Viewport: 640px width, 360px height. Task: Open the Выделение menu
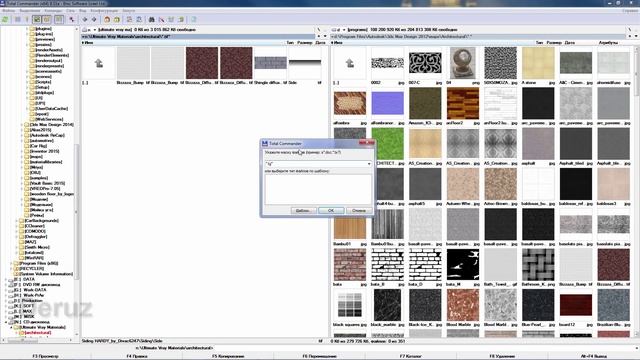[30, 11]
